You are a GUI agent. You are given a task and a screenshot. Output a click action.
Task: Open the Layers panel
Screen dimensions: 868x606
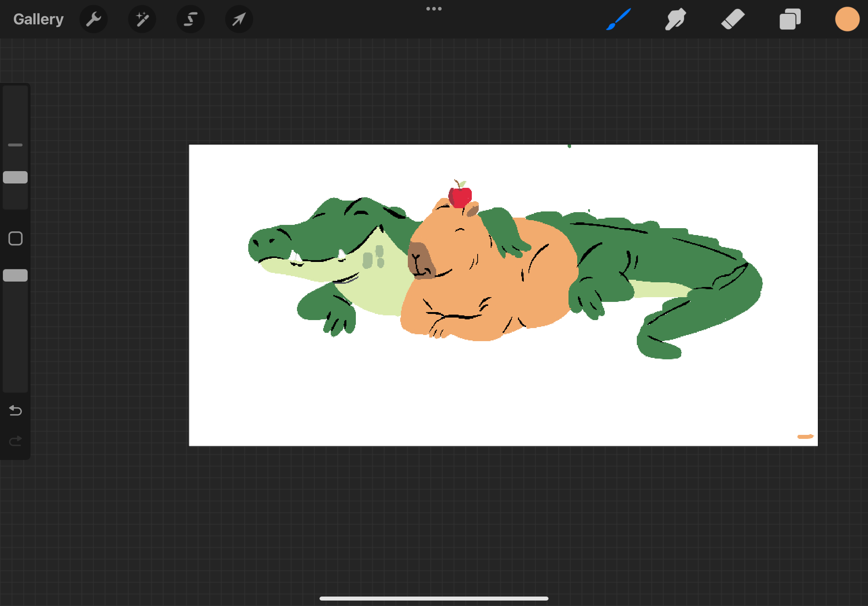(790, 19)
